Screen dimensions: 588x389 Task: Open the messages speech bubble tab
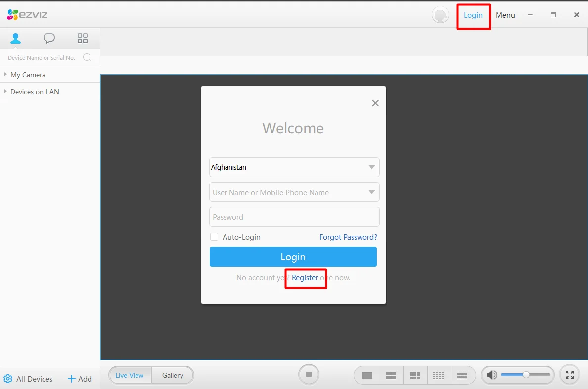(49, 38)
